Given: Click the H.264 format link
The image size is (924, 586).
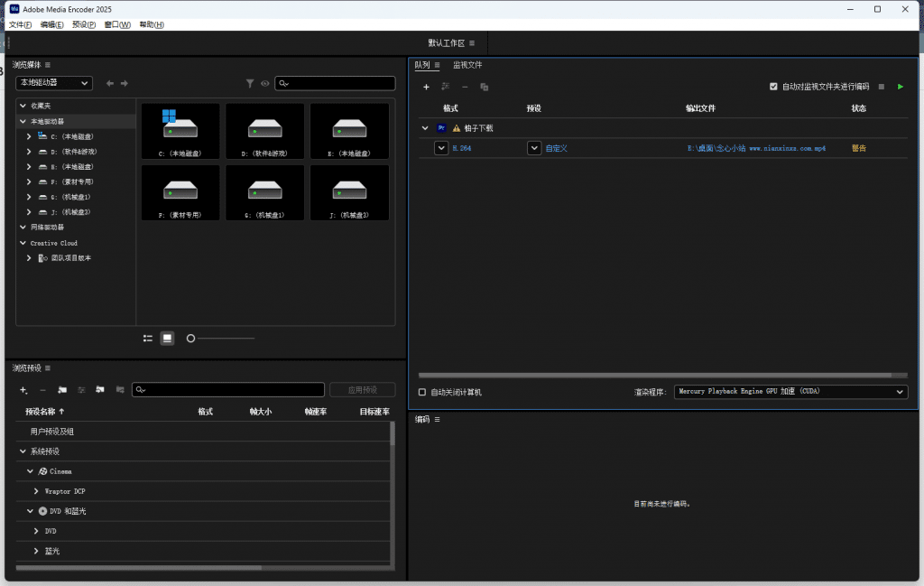Looking at the screenshot, I should 461,149.
